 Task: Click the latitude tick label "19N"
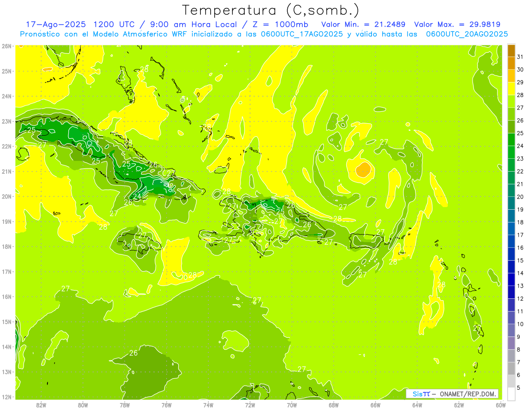[6, 222]
